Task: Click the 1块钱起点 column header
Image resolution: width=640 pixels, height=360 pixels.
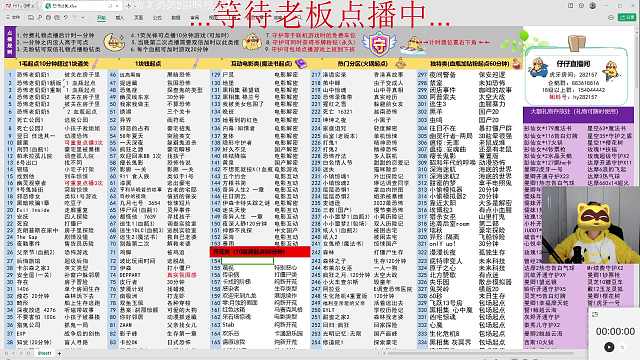Action: coord(148,64)
